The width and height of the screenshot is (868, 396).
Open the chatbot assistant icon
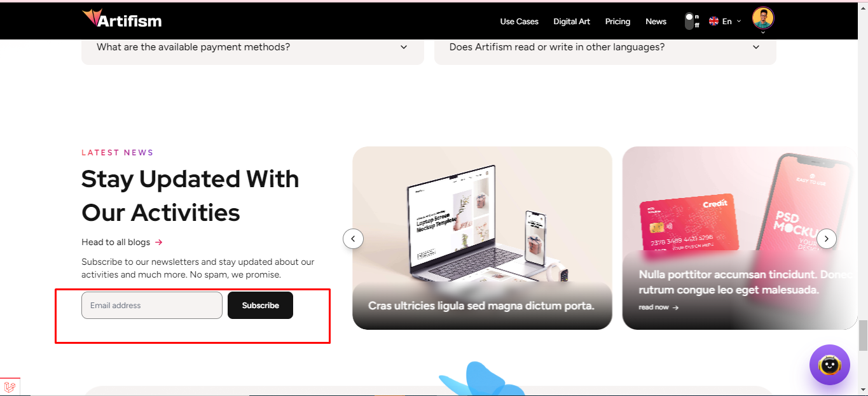coord(829,365)
